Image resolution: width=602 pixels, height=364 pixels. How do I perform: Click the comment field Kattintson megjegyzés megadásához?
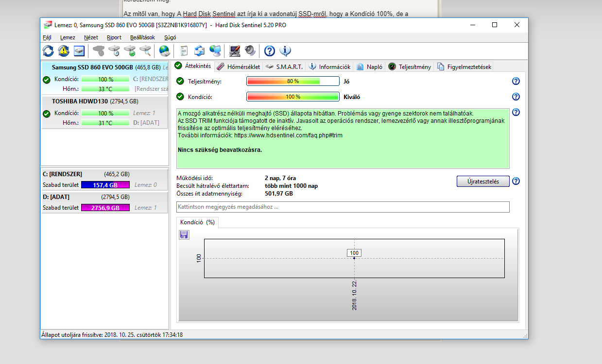[343, 207]
